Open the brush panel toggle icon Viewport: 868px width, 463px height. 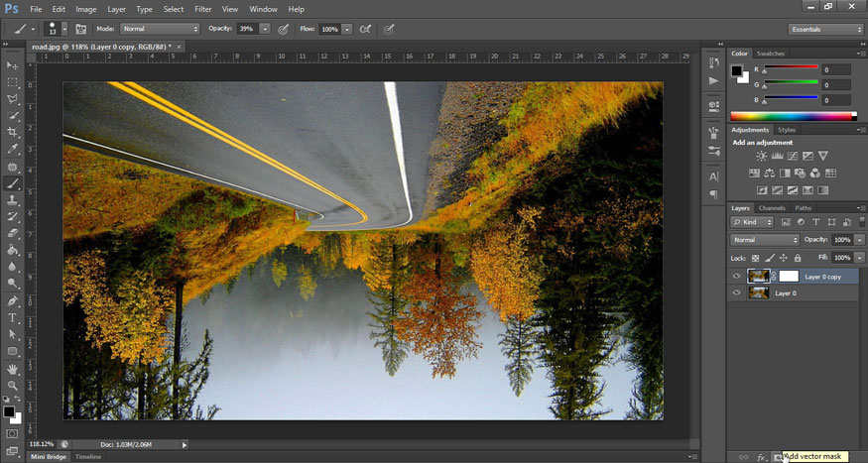[80, 29]
